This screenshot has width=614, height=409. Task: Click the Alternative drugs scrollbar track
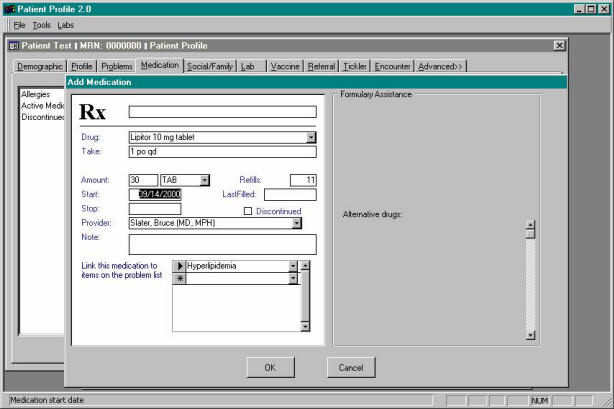530,285
